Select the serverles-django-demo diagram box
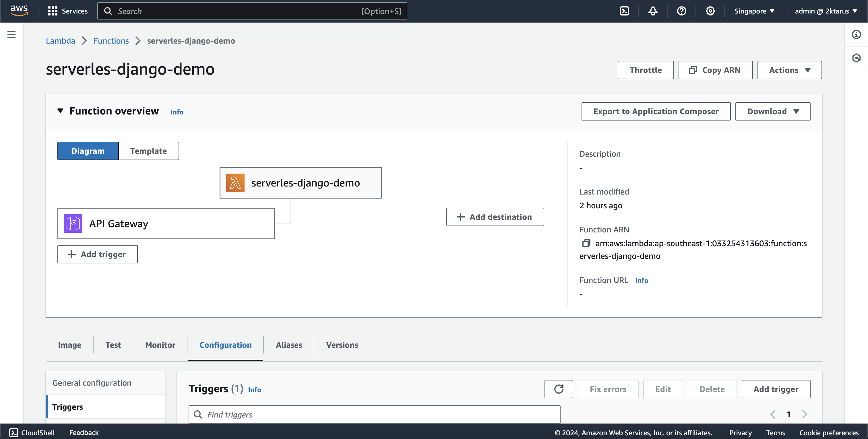The image size is (868, 439). click(301, 182)
